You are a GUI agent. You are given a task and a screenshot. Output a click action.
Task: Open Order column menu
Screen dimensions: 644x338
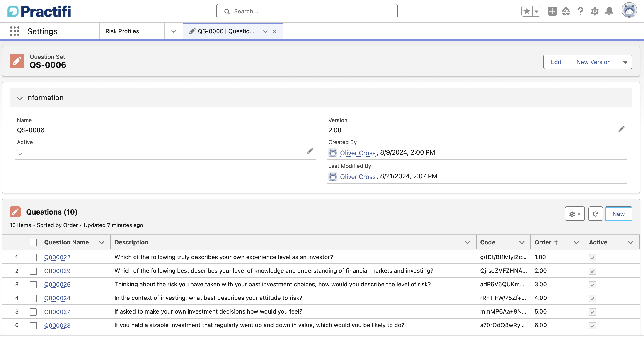576,242
